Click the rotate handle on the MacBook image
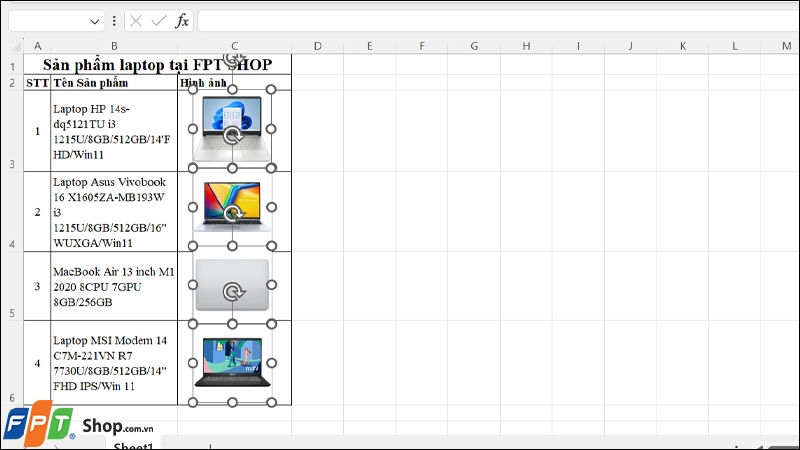The width and height of the screenshot is (800, 450). point(234,291)
